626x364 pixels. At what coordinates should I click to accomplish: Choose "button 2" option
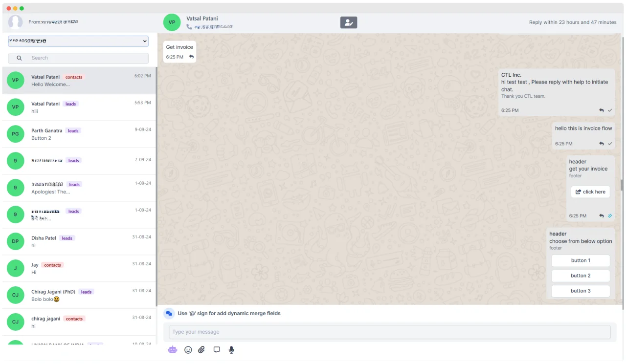581,276
